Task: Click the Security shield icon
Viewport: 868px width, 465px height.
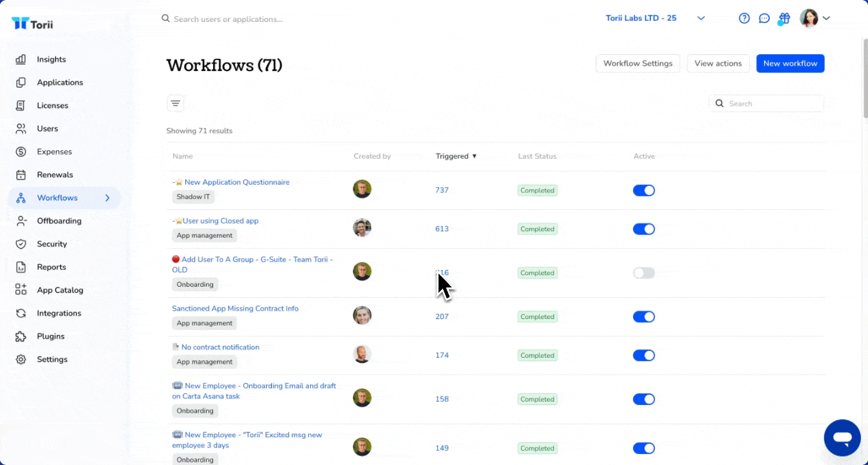Action: 21,244
